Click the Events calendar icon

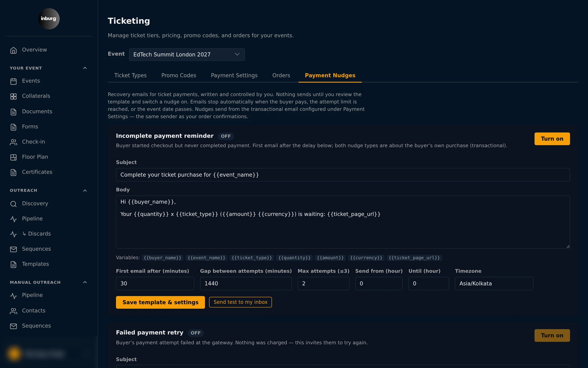pyautogui.click(x=13, y=81)
